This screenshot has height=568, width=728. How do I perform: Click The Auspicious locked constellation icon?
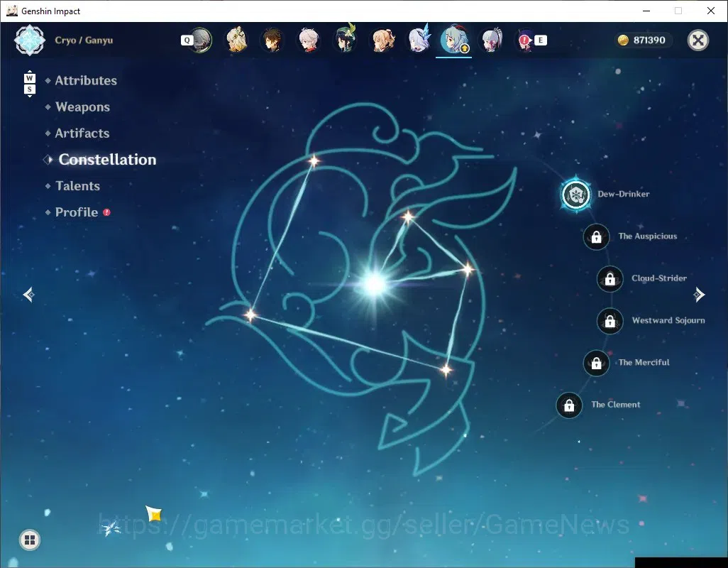(x=596, y=236)
